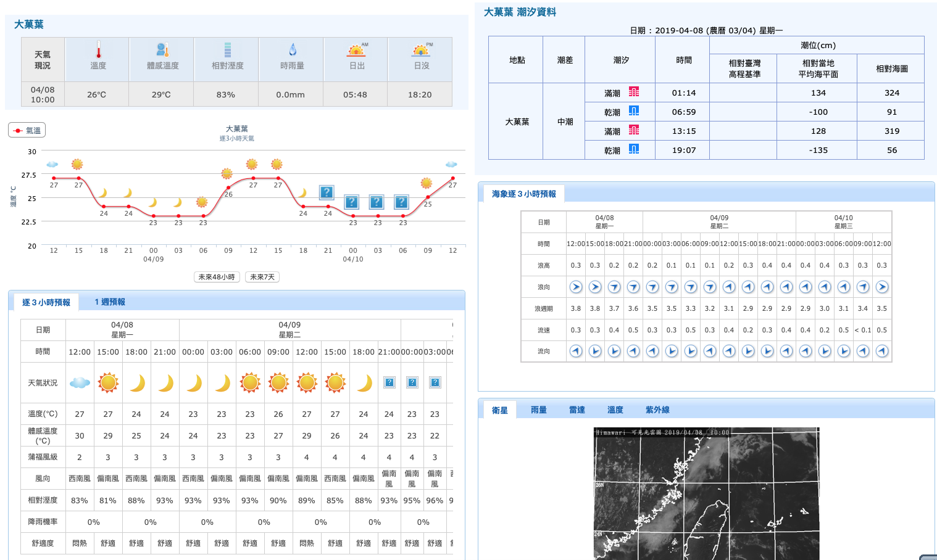This screenshot has width=937, height=560.
Task: Click the 25 data point on the temperature chart
Action: pyautogui.click(x=428, y=197)
